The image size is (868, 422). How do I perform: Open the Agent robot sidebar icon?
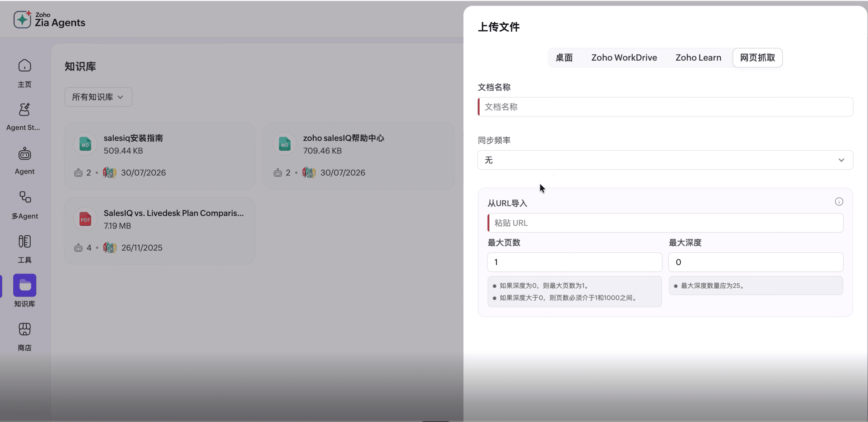(25, 153)
